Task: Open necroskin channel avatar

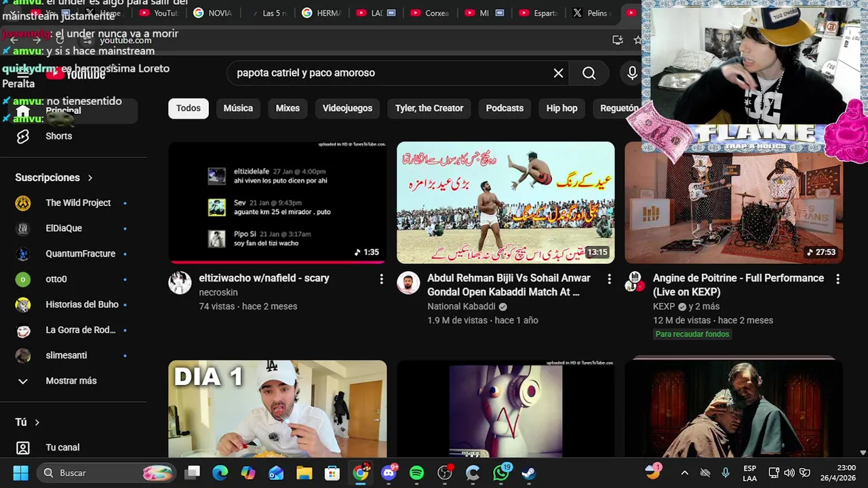Action: tap(180, 283)
